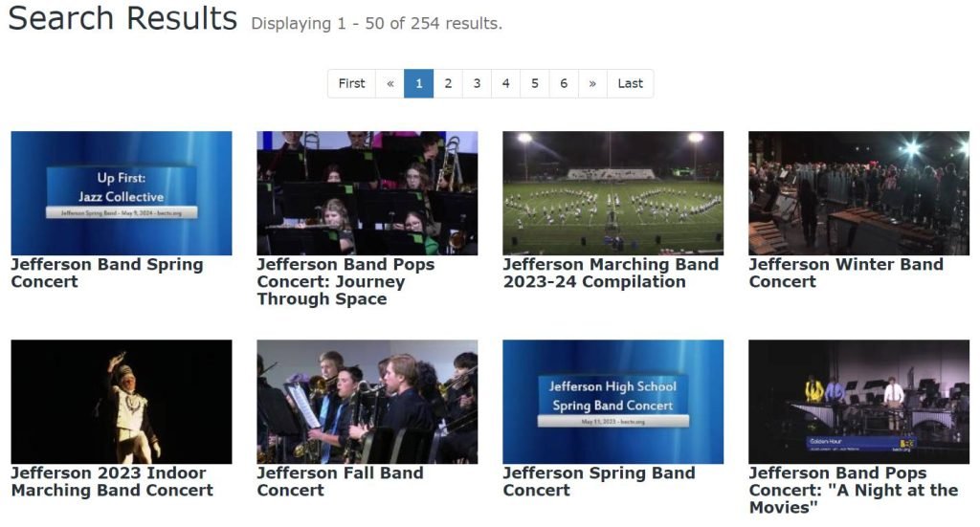
Task: Open results page 3
Action: [477, 83]
